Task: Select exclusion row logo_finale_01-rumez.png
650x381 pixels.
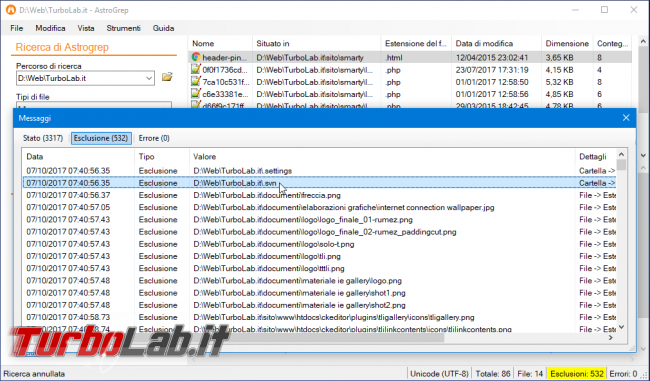Action: (319, 220)
